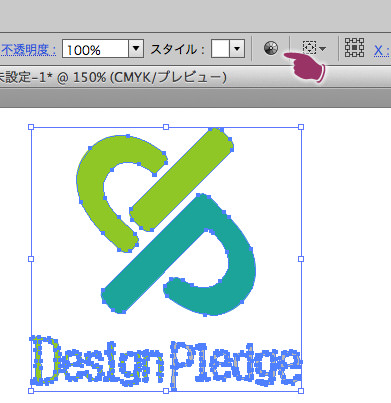Click the Design Pledge outlined text
This screenshot has width=391, height=403.
click(166, 363)
